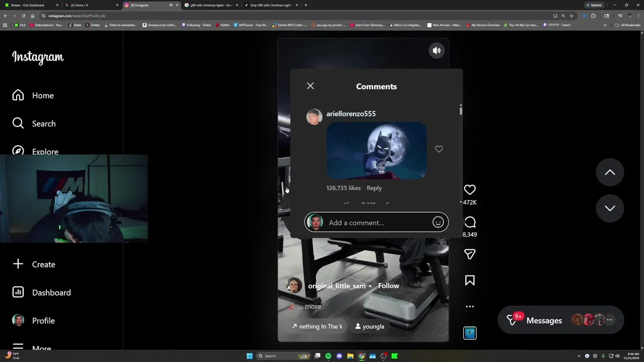This screenshot has height=362, width=644.
Task: Go to Instagram Home
Action: [x=33, y=96]
